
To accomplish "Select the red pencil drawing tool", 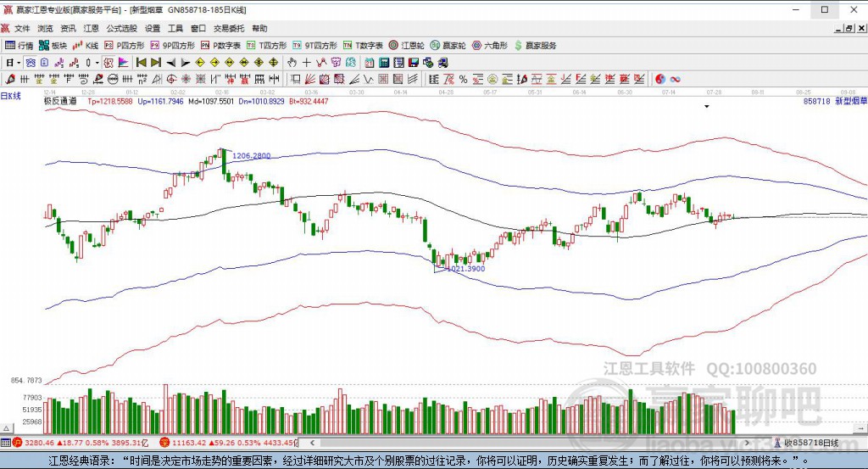I will point(10,79).
